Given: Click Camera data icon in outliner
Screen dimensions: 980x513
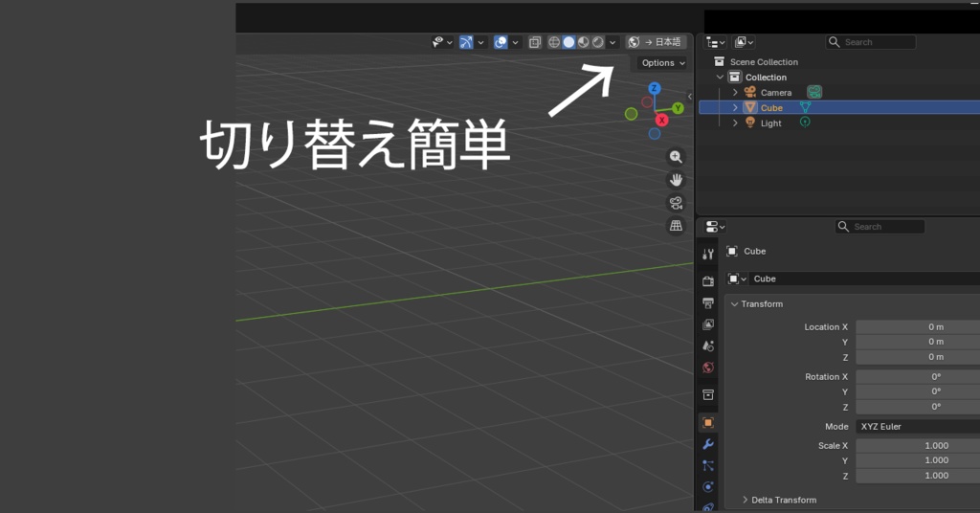Looking at the screenshot, I should click(813, 93).
